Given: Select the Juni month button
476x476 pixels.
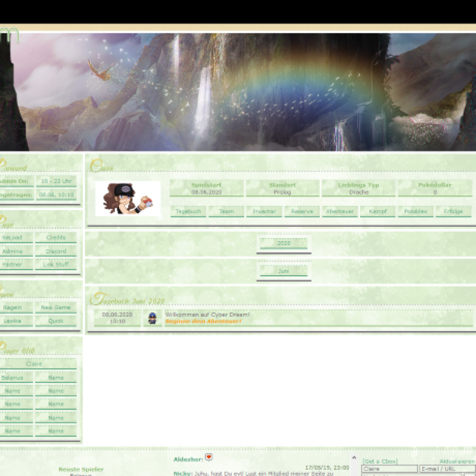Looking at the screenshot, I should [x=284, y=271].
